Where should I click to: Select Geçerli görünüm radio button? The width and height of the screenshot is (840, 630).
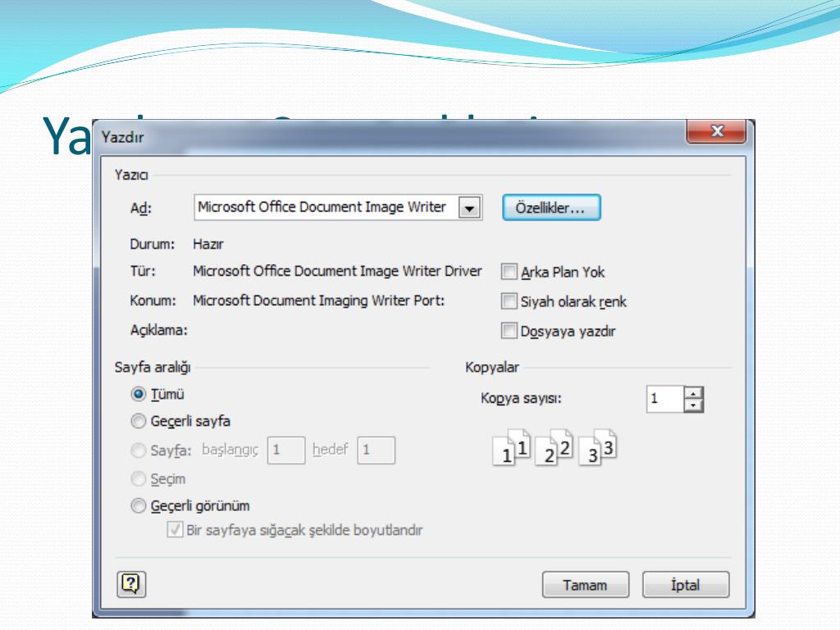[x=138, y=505]
